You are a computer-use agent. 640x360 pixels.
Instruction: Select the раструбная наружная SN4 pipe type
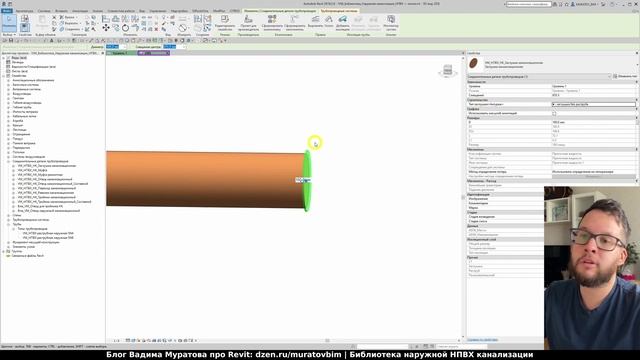tap(48, 233)
